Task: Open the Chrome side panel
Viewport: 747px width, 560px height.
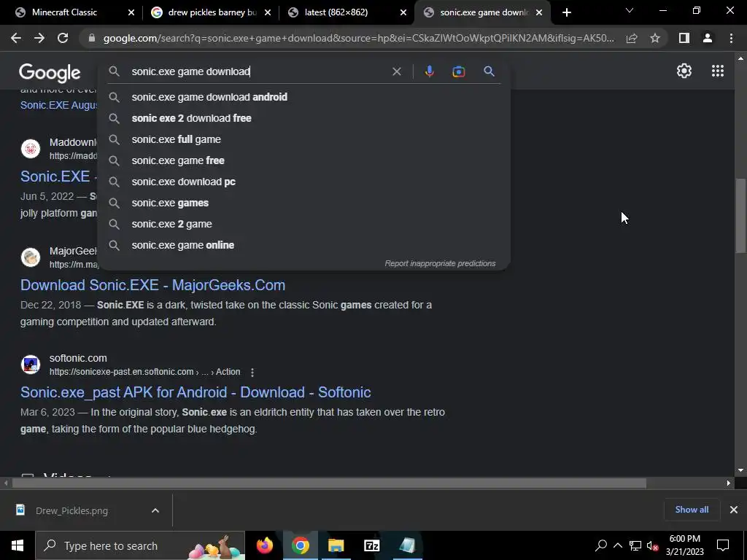Action: pos(684,38)
